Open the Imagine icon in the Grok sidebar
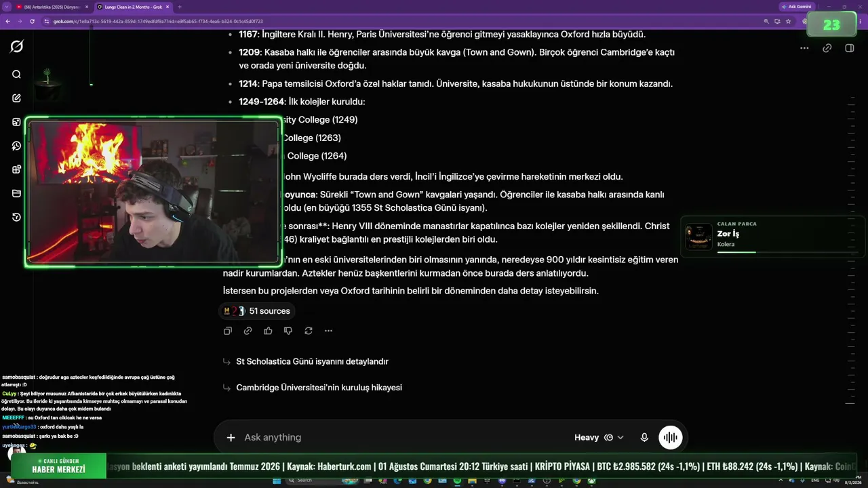 click(17, 122)
